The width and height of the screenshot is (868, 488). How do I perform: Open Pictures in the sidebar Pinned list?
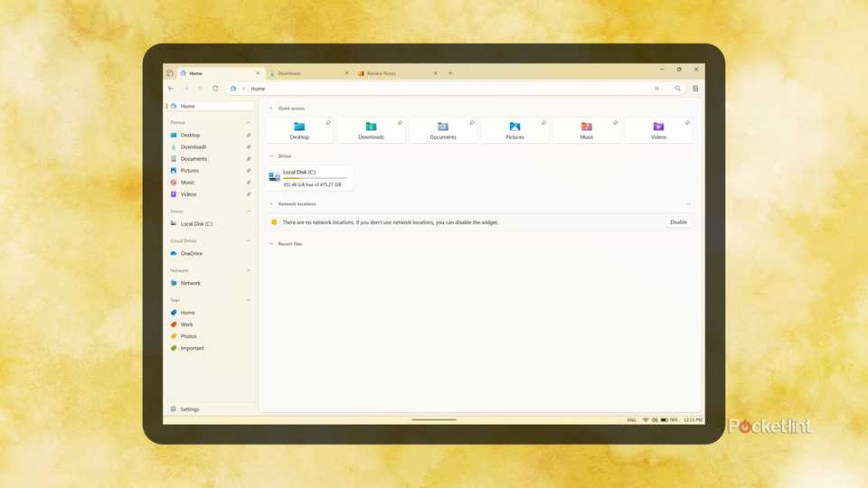[211, 171]
